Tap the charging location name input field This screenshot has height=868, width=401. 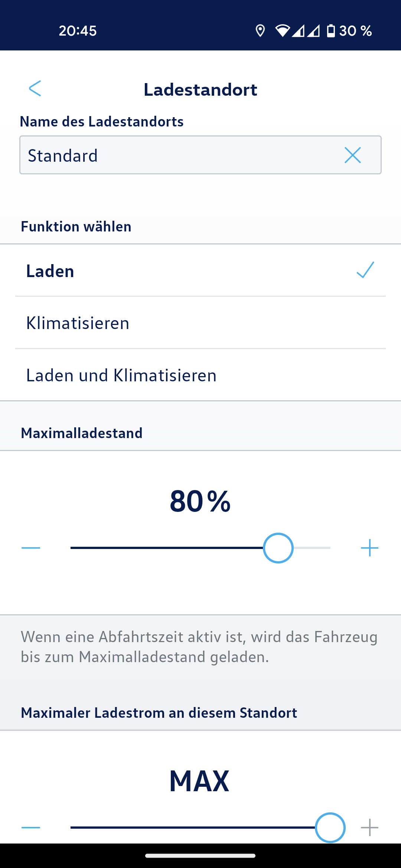[178, 155]
